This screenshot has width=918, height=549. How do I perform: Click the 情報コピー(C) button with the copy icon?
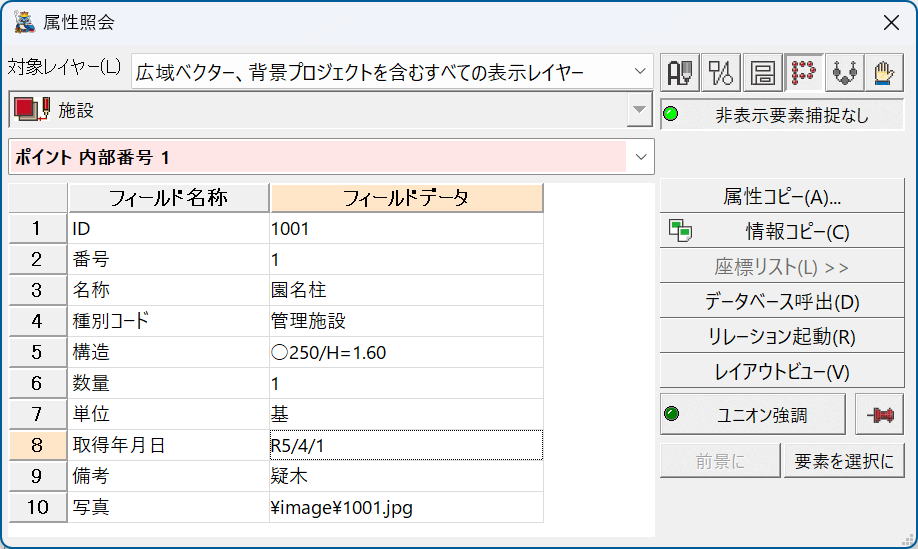(x=782, y=231)
